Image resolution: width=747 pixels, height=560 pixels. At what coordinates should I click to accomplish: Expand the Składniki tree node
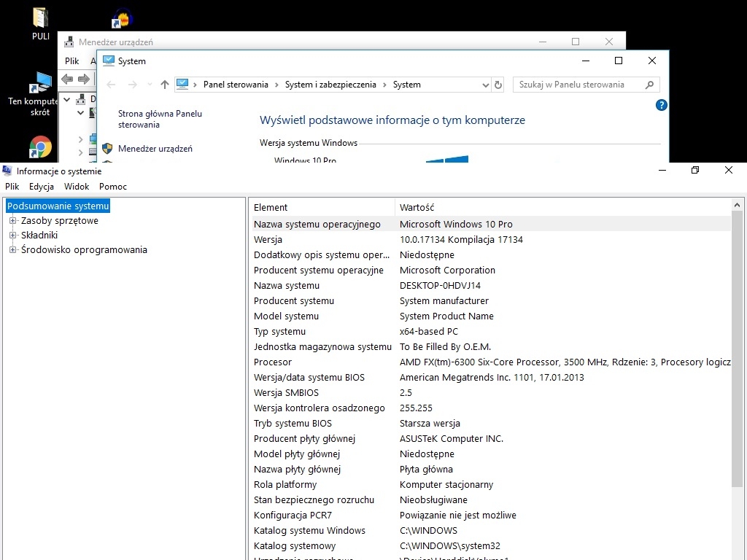pyautogui.click(x=13, y=236)
